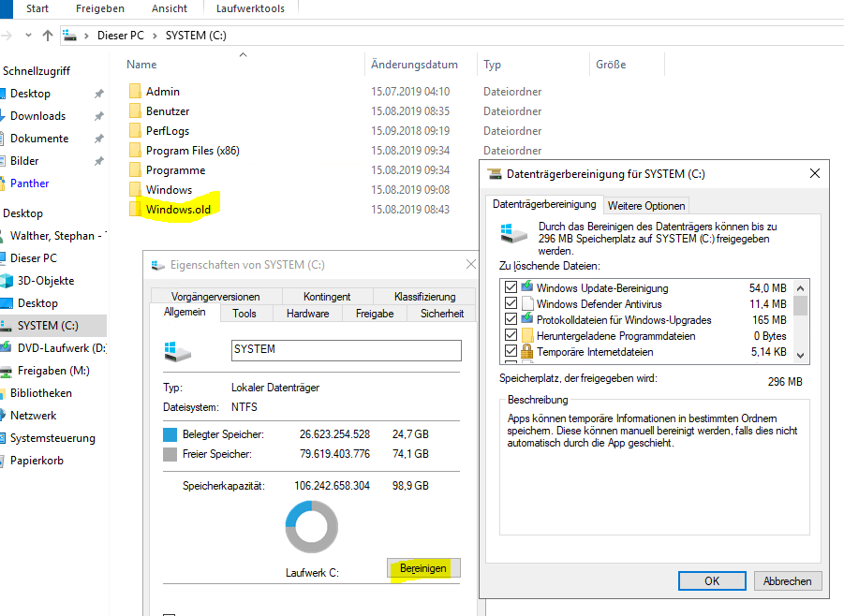Switch to Freigabe tab in properties
This screenshot has height=616, width=844.
click(x=375, y=313)
